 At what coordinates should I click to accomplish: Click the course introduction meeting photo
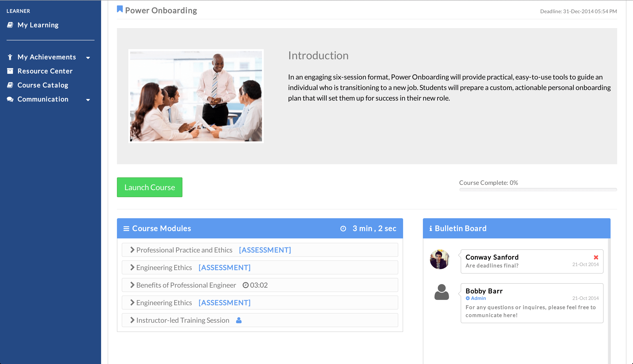[x=196, y=96]
